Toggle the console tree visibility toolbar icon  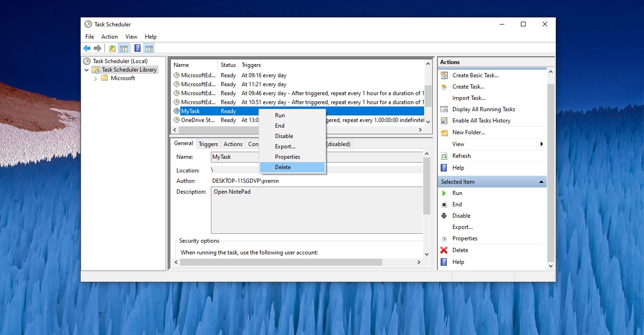tap(123, 48)
